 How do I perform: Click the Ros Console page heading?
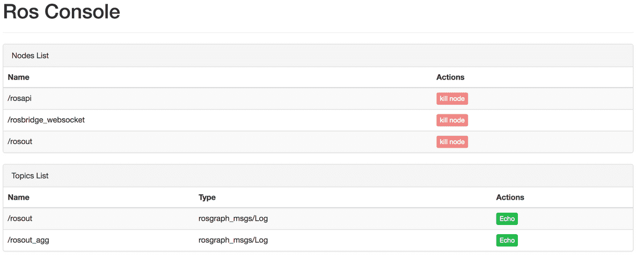tap(62, 12)
